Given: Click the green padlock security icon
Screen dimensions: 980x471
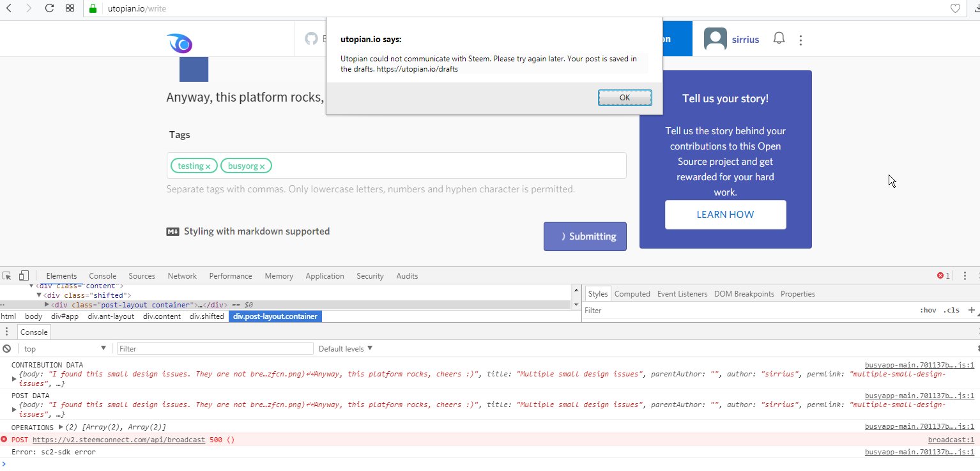Looking at the screenshot, I should click(x=93, y=8).
